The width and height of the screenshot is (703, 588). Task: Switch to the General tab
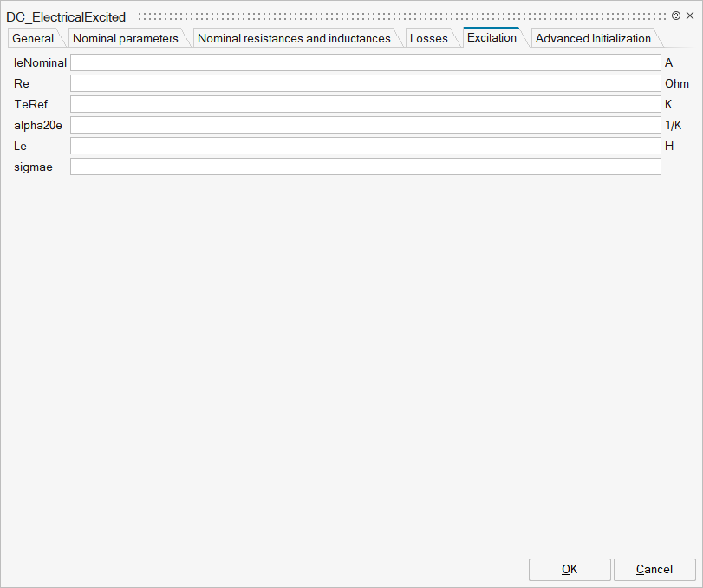[x=33, y=38]
